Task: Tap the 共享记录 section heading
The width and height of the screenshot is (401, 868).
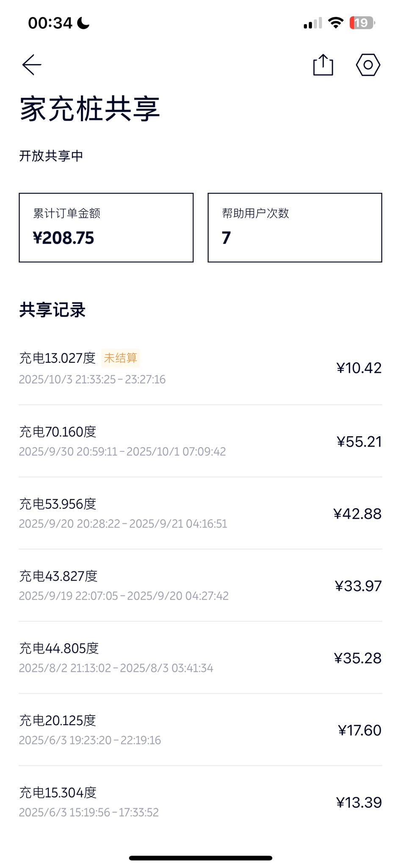Action: (x=53, y=310)
